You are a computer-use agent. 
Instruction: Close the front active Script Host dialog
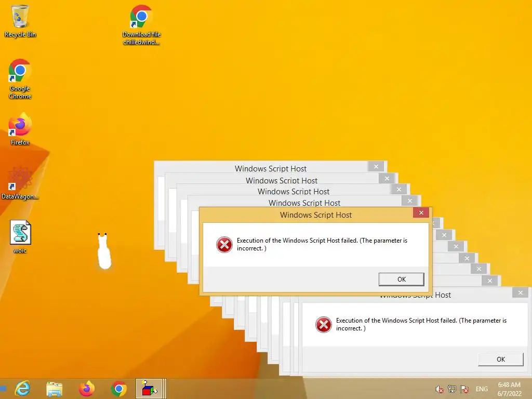tap(421, 212)
